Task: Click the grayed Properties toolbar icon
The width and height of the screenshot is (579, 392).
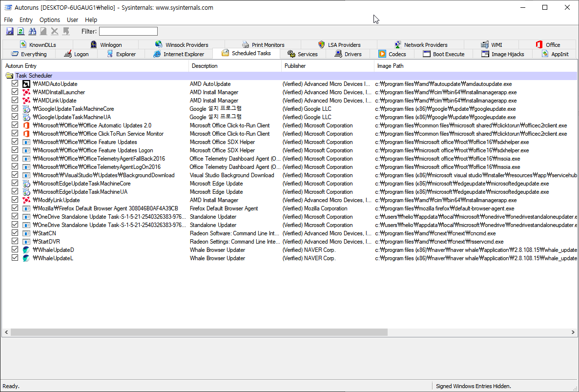Action: pos(43,31)
